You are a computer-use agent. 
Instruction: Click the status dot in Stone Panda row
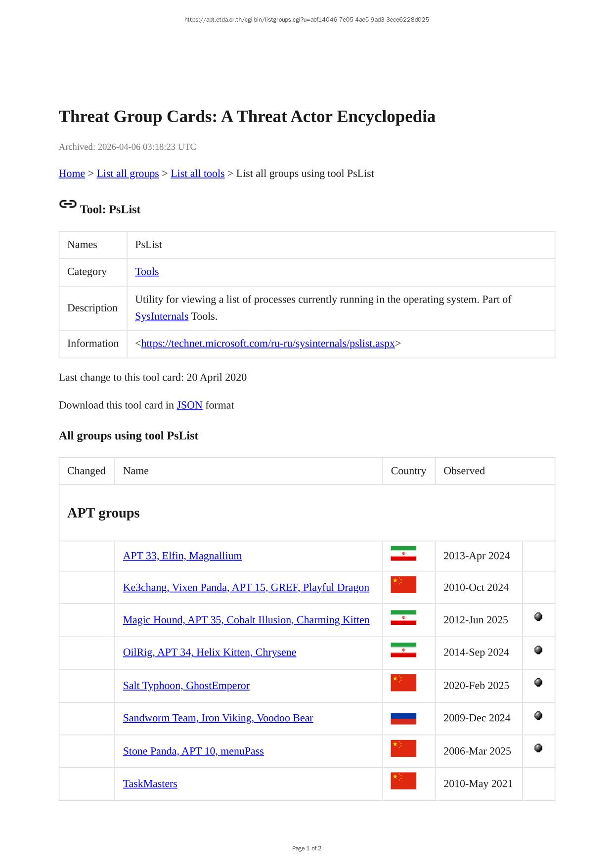538,748
